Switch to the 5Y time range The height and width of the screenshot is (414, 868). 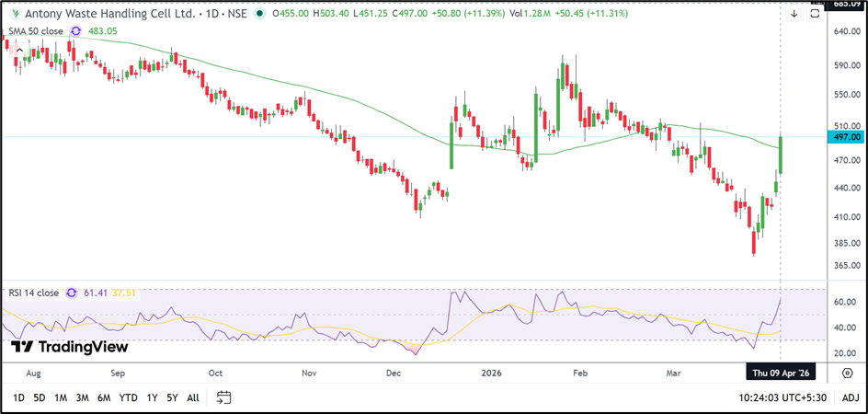(172, 397)
